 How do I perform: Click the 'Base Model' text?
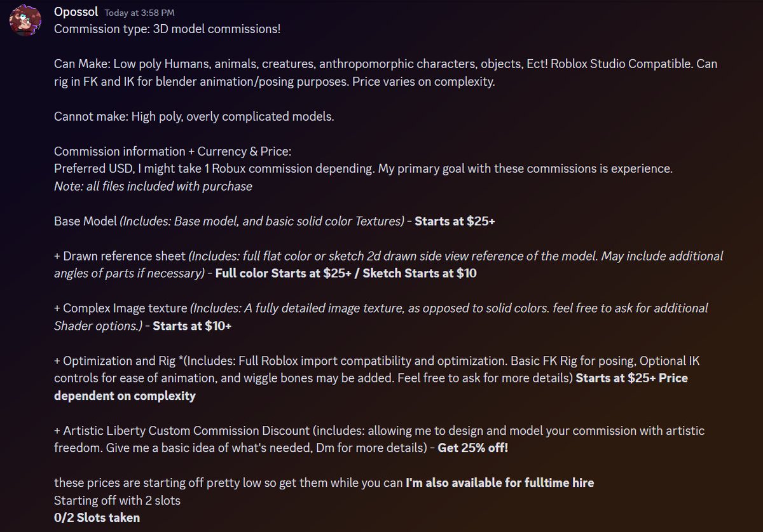(x=86, y=222)
